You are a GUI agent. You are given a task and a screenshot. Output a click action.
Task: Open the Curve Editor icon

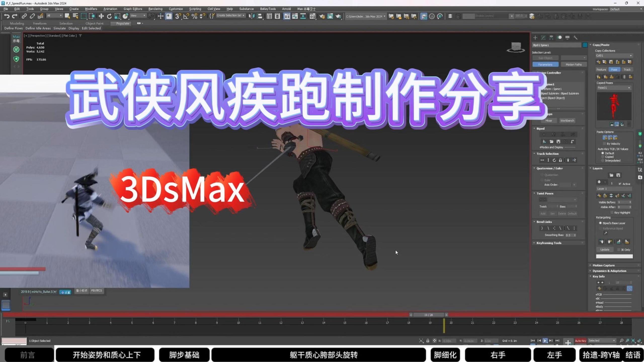295,16
